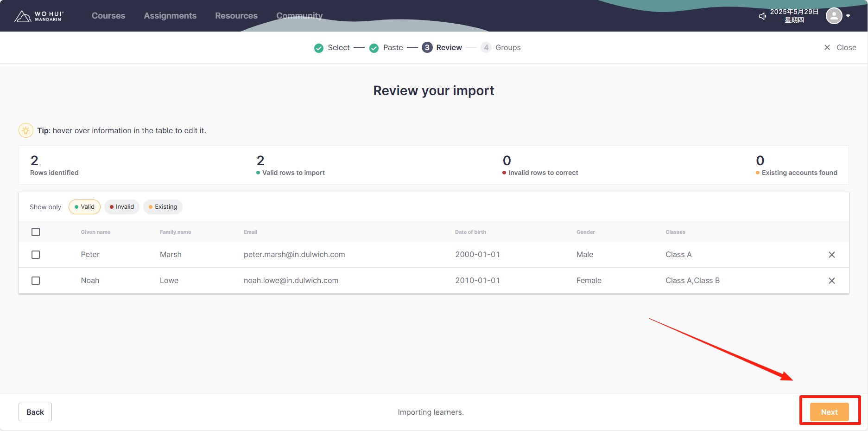Open the Assignments menu
Screen dimensions: 868x431
click(170, 16)
